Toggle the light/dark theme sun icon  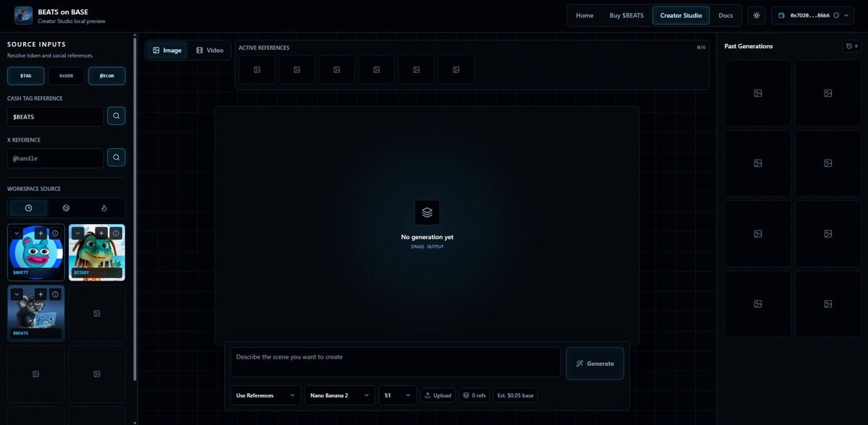(757, 15)
